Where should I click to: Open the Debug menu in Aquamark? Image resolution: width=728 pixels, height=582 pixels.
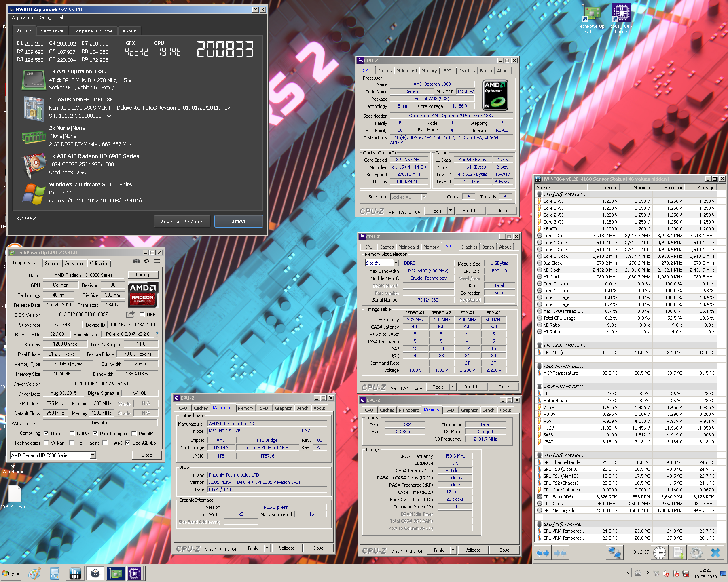point(44,17)
